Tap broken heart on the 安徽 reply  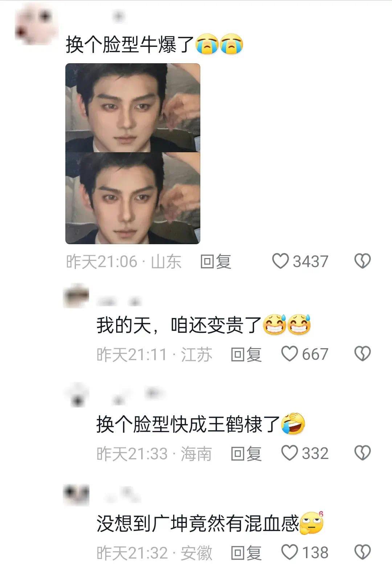[x=362, y=552]
